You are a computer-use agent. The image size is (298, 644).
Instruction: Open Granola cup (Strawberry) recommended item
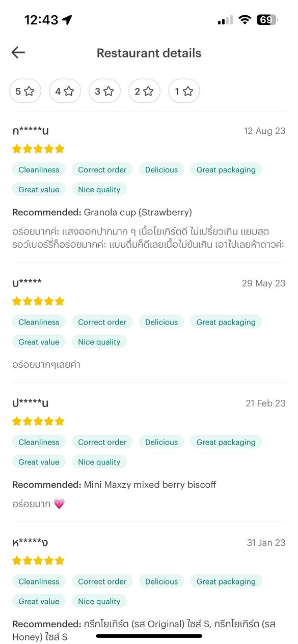pyautogui.click(x=138, y=212)
